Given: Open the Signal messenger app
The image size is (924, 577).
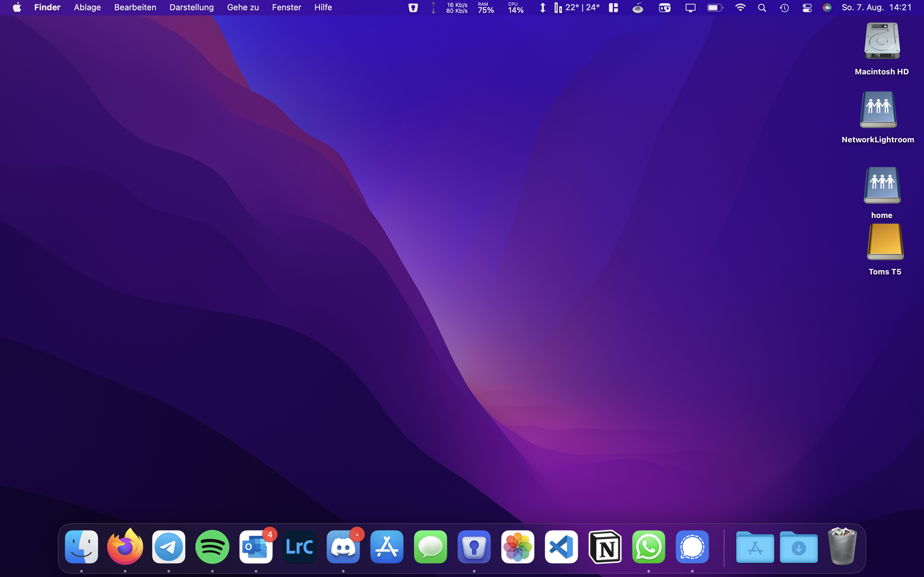Looking at the screenshot, I should pos(692,547).
